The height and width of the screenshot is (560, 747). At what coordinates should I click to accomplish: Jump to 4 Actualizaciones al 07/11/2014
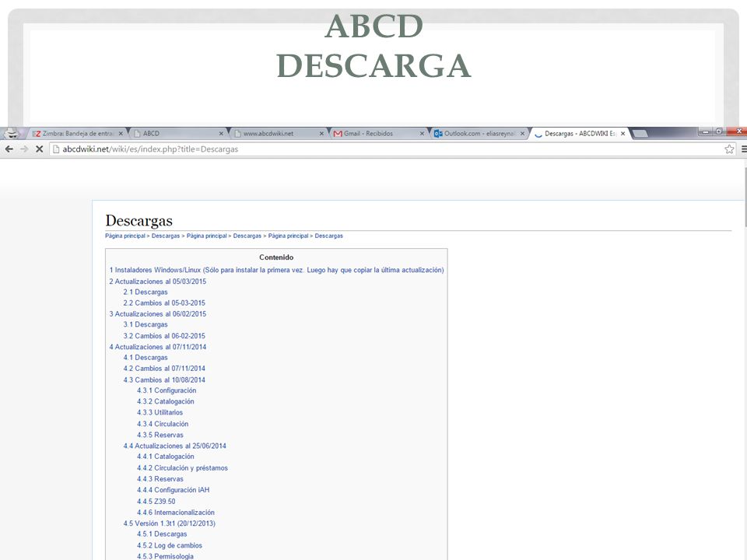(158, 347)
